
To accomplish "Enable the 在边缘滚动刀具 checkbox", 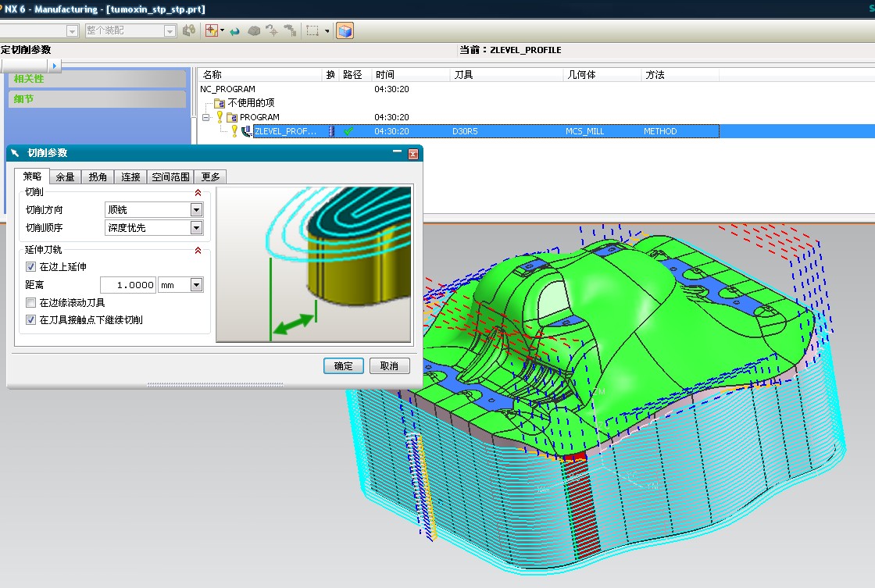I will 31,302.
